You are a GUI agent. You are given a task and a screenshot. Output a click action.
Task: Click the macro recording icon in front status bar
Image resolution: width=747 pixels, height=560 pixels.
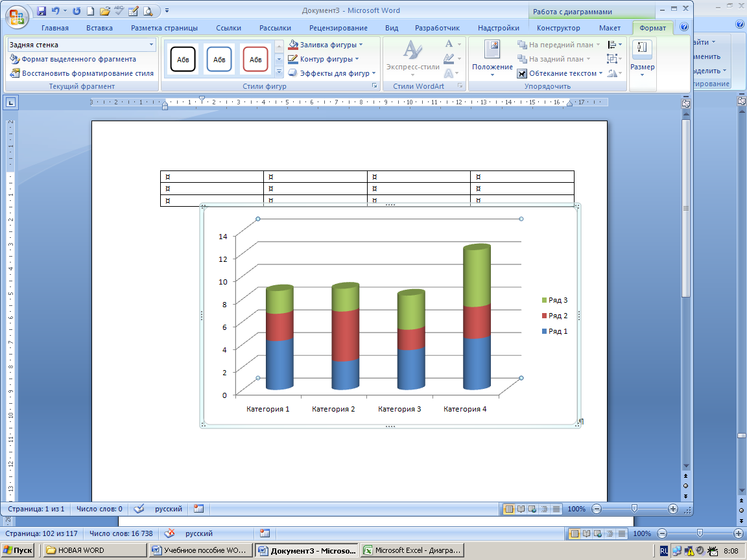[x=198, y=509]
